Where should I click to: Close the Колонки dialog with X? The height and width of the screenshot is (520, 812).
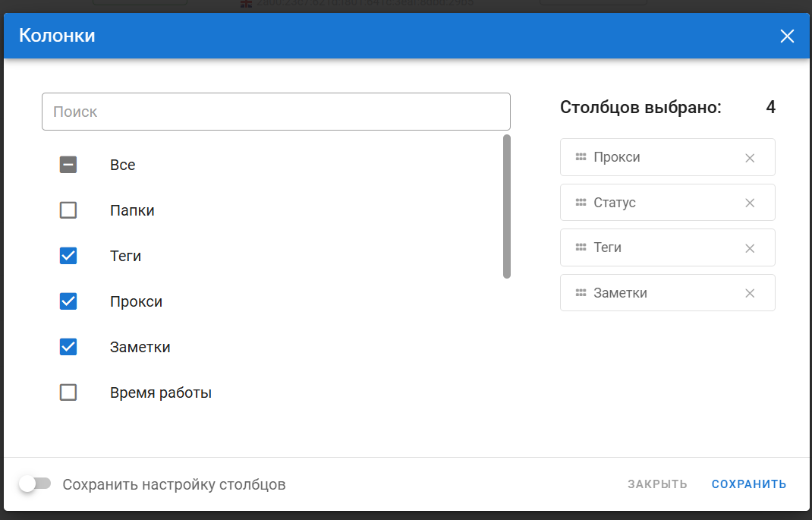(787, 36)
